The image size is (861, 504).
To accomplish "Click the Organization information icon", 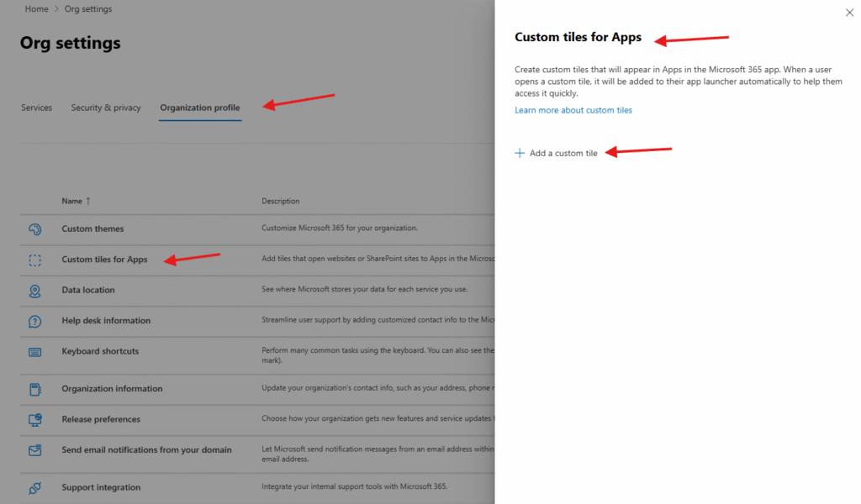I will click(35, 389).
